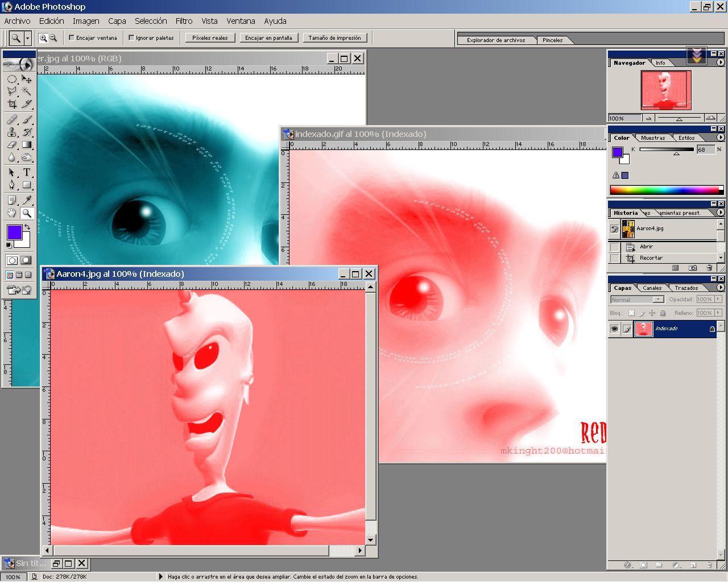Image resolution: width=728 pixels, height=582 pixels.
Task: Jump to ImageReady from the toolbox
Action: [19, 290]
